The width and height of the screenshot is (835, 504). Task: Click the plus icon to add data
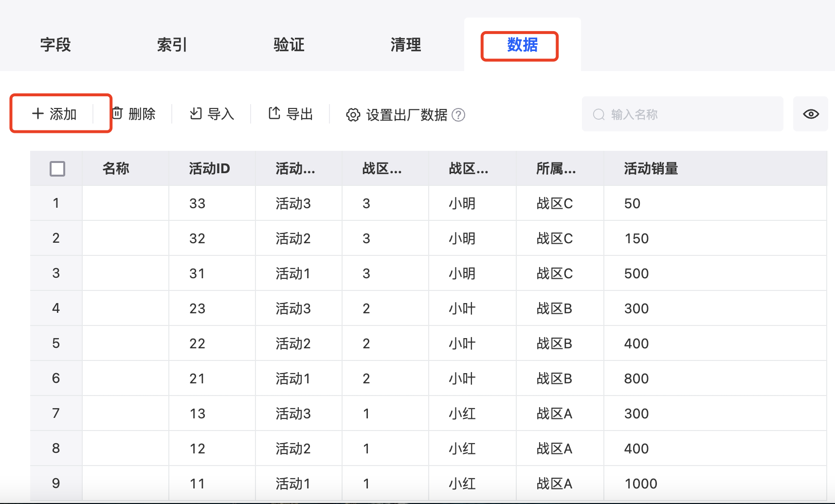38,114
